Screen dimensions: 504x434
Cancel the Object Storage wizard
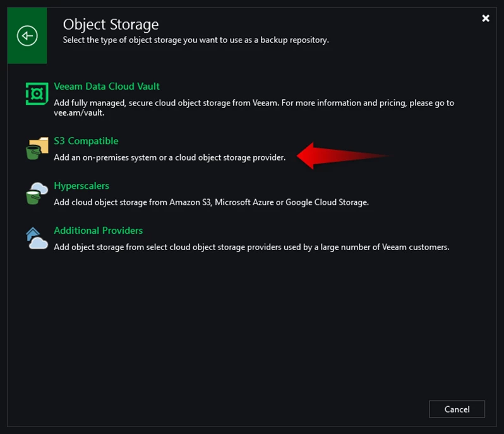coord(457,409)
